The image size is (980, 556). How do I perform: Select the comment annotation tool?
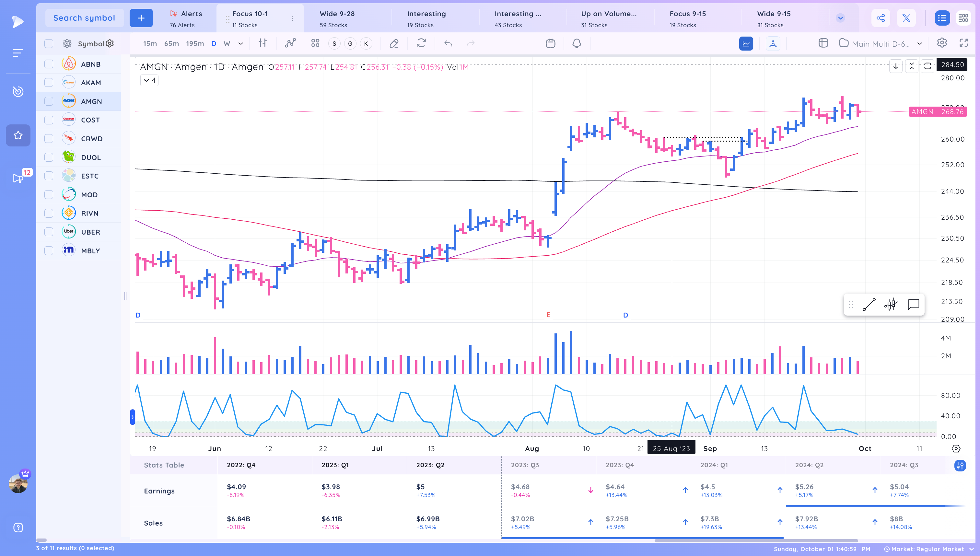point(913,304)
